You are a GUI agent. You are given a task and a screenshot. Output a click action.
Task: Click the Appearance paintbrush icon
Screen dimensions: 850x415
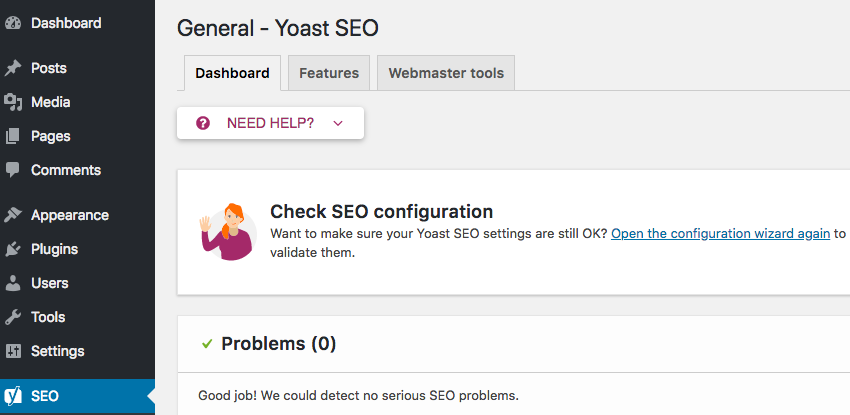12,215
